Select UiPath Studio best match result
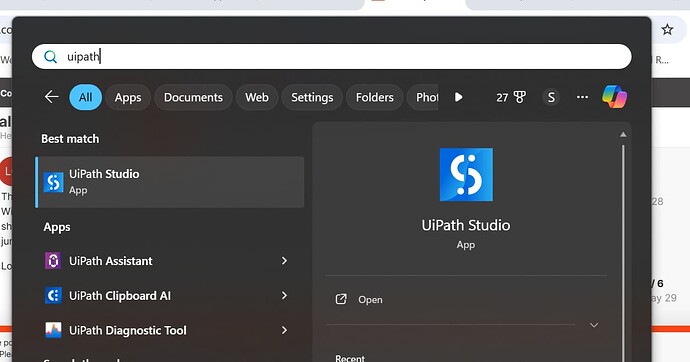 [169, 182]
